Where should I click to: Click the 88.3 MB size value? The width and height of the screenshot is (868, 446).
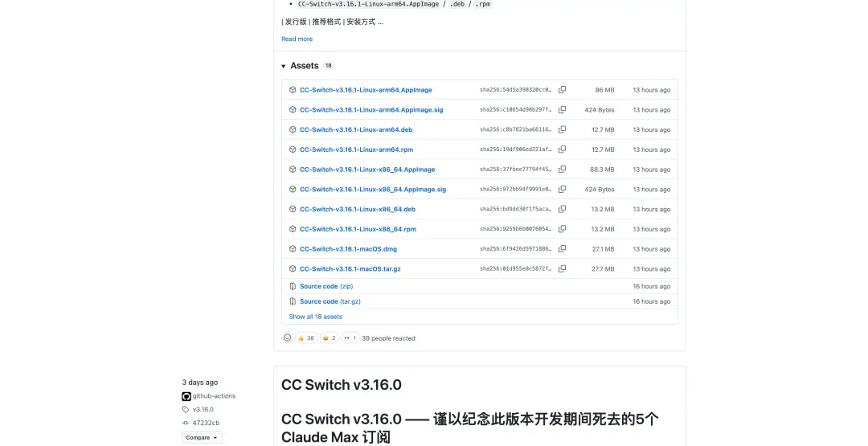tap(602, 170)
